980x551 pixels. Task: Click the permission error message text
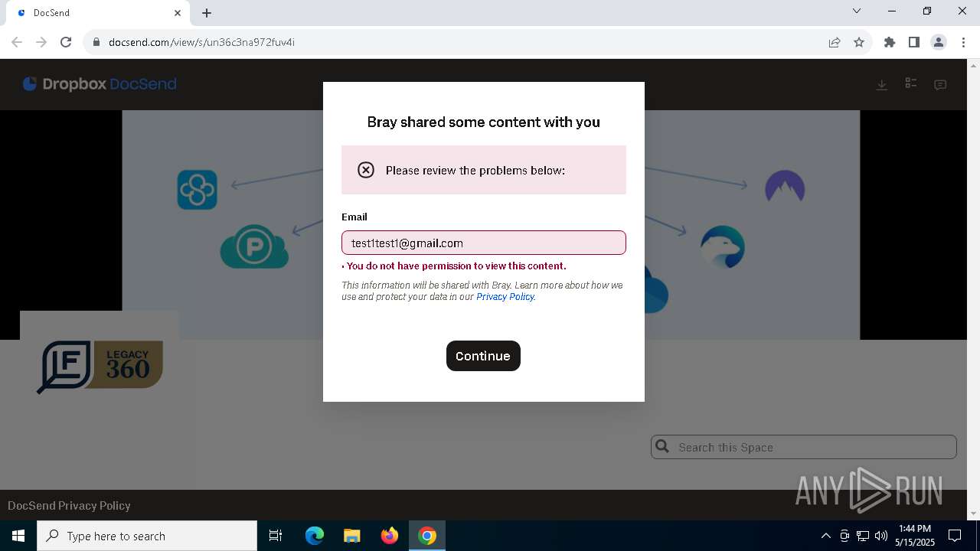pos(456,266)
